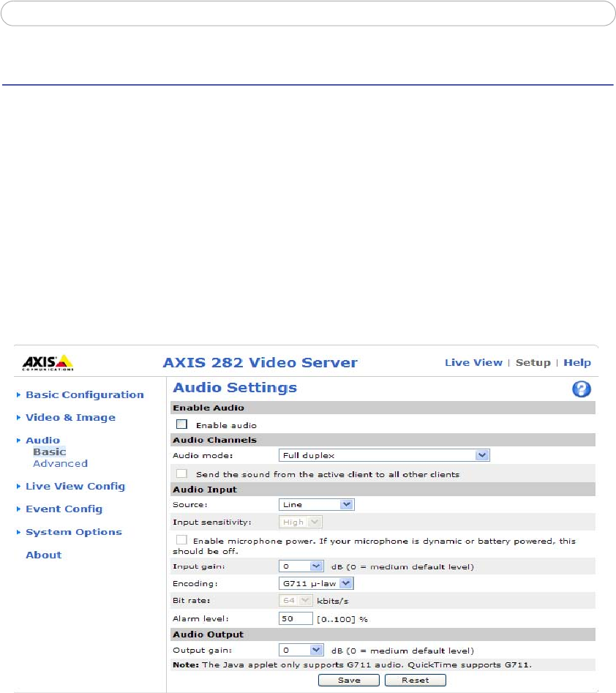Image resolution: width=616 pixels, height=693 pixels.
Task: Click the blue help question mark icon
Action: [x=581, y=389]
